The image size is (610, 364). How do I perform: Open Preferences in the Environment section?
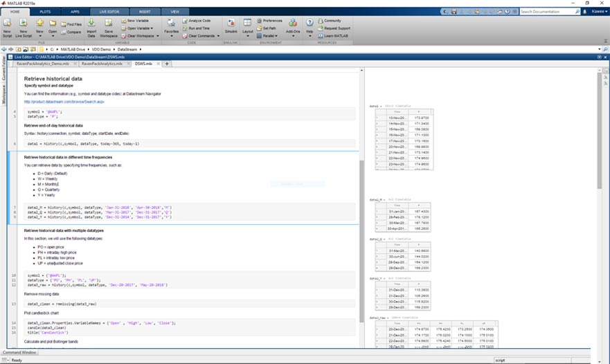click(x=271, y=21)
